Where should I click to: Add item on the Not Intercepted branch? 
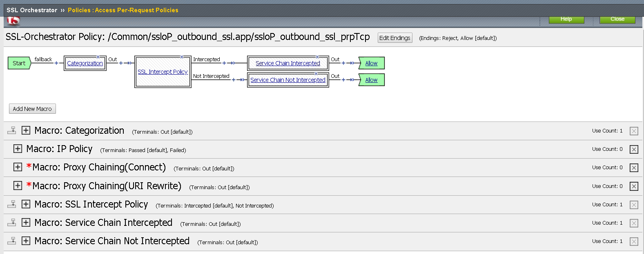[234, 80]
